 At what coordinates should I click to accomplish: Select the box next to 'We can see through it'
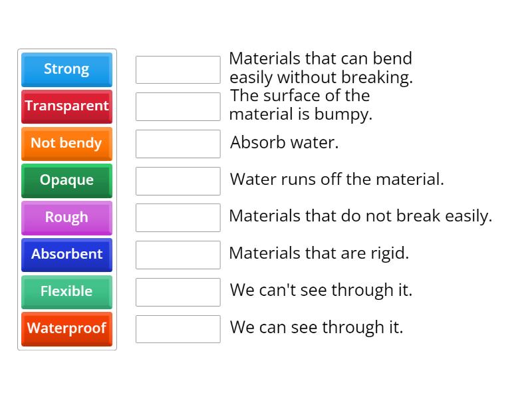tap(178, 329)
